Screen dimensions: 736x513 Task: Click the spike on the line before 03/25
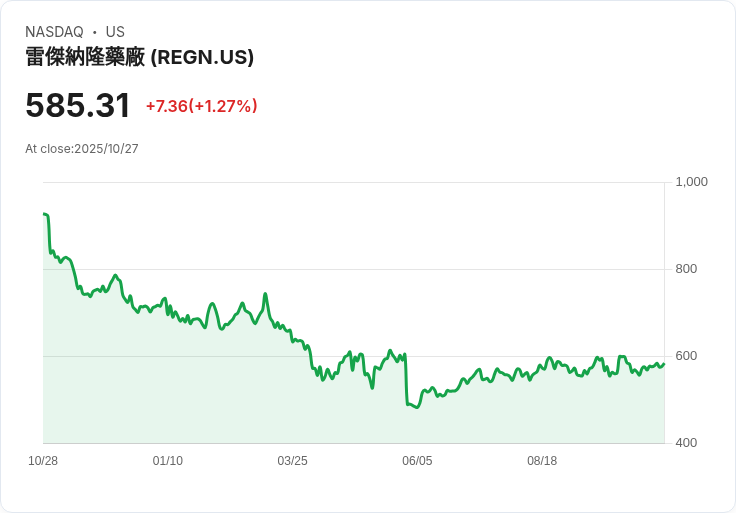(265, 294)
